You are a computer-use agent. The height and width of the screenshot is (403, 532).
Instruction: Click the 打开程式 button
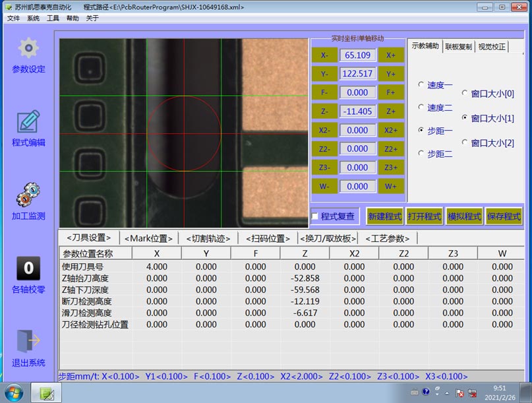[x=425, y=216]
